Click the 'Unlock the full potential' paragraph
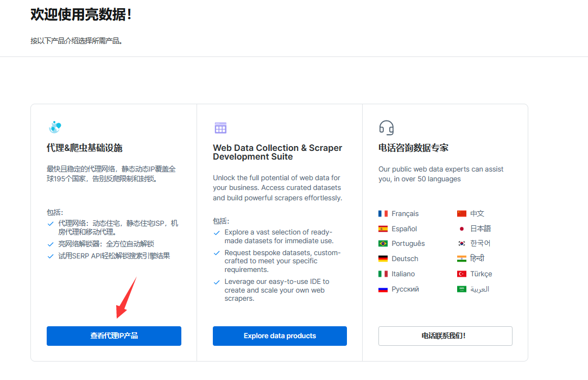588x380 pixels. (277, 188)
